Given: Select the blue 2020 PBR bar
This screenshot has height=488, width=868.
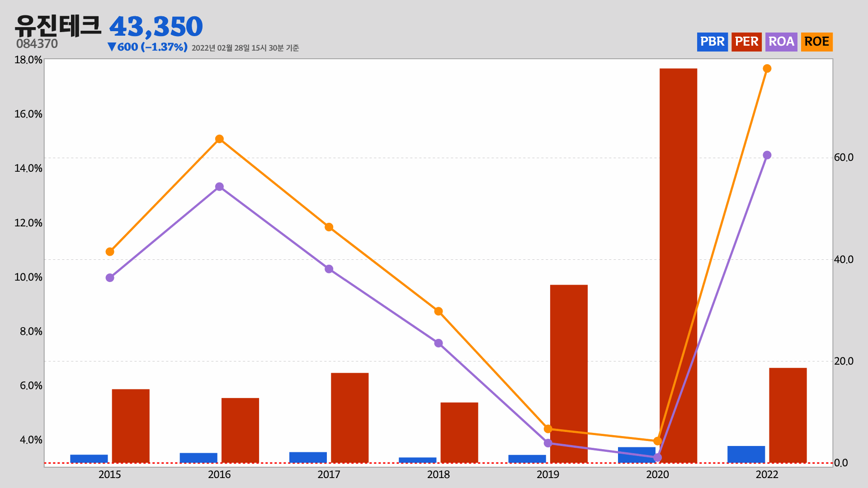Looking at the screenshot, I should (x=637, y=455).
